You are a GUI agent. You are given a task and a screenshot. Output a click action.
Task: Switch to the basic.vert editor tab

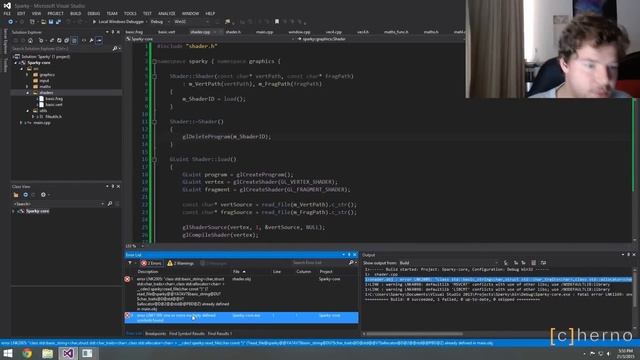[x=167, y=32]
